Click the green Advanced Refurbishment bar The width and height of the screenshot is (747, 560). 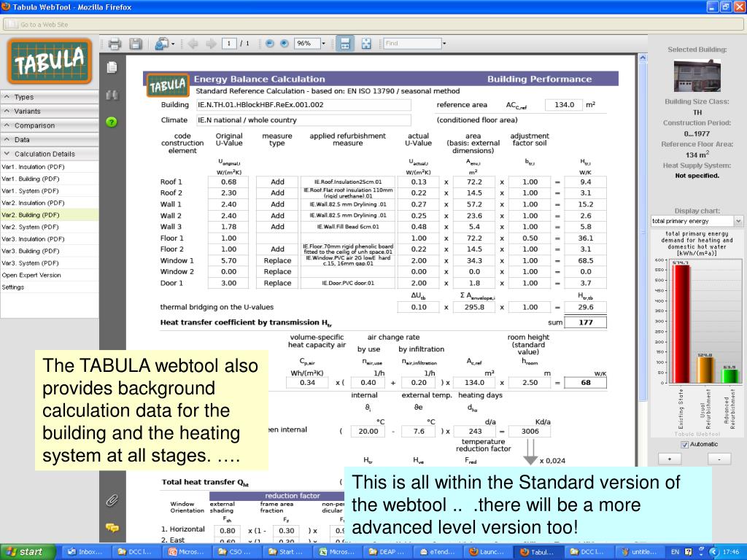[x=729, y=376]
